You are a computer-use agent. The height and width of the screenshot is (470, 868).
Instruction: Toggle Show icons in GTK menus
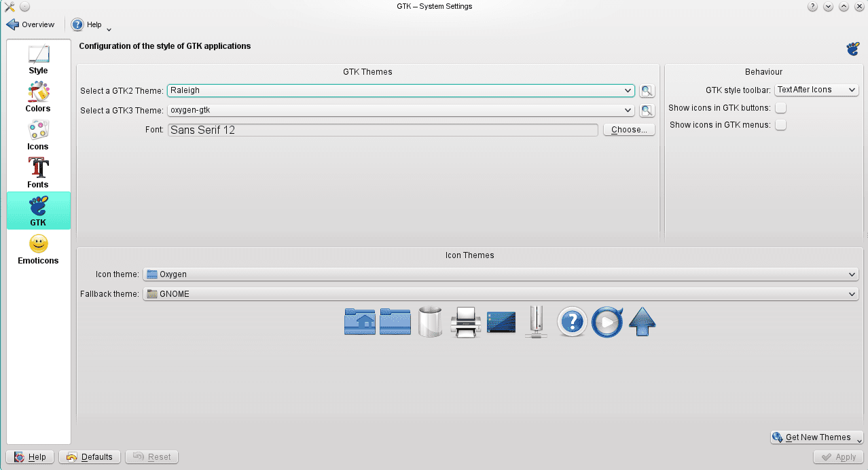[781, 125]
